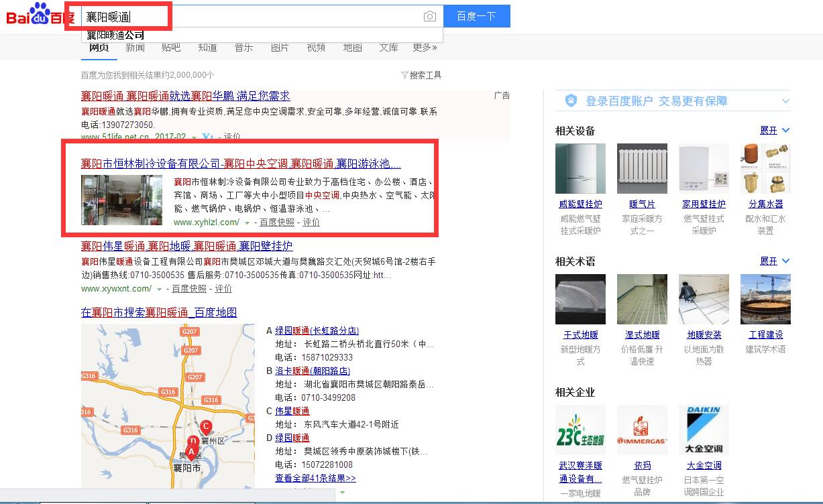Click the 登录百度账户 交易更有保障 link
Screen dimensions: 823x504
coord(657,101)
